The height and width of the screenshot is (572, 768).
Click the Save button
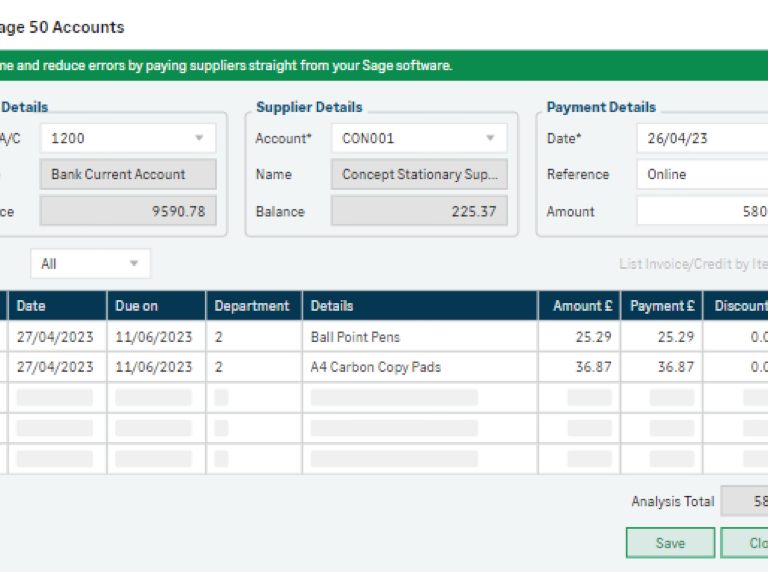click(670, 543)
